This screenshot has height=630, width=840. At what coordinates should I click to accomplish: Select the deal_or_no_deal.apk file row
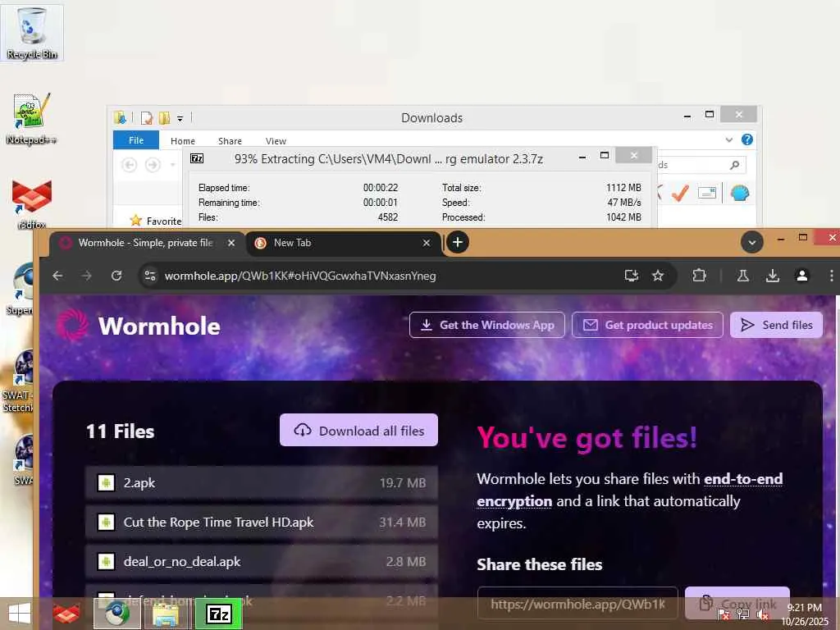262,561
